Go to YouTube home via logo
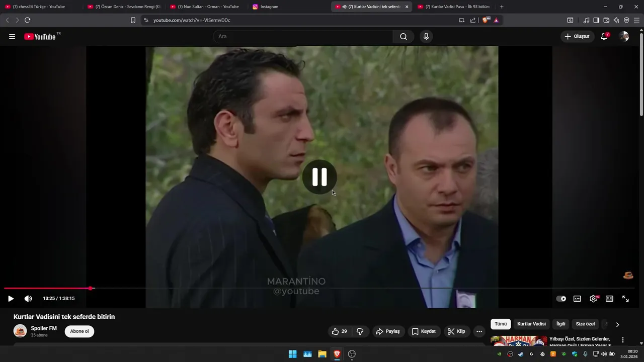 [40, 37]
